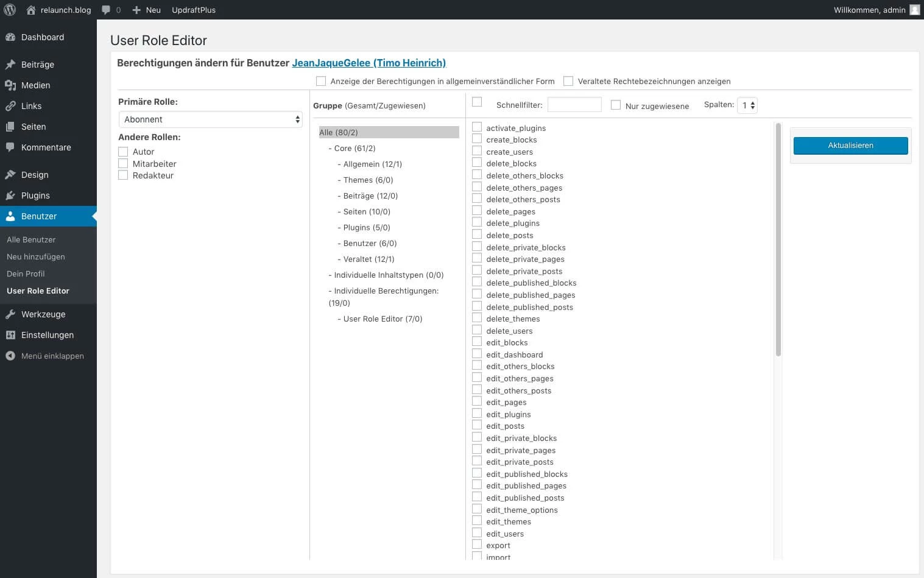
Task: Click the Einstellungen sliders icon
Action: pos(10,335)
